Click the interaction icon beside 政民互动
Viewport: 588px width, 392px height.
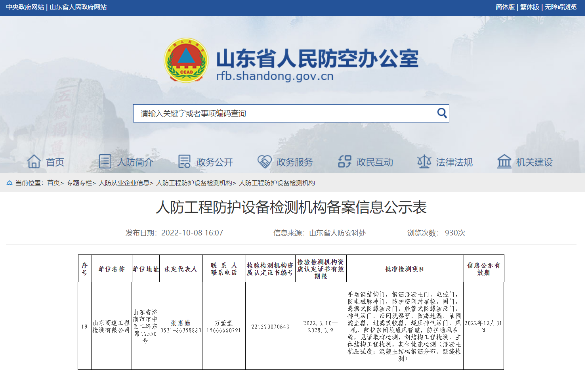point(344,162)
